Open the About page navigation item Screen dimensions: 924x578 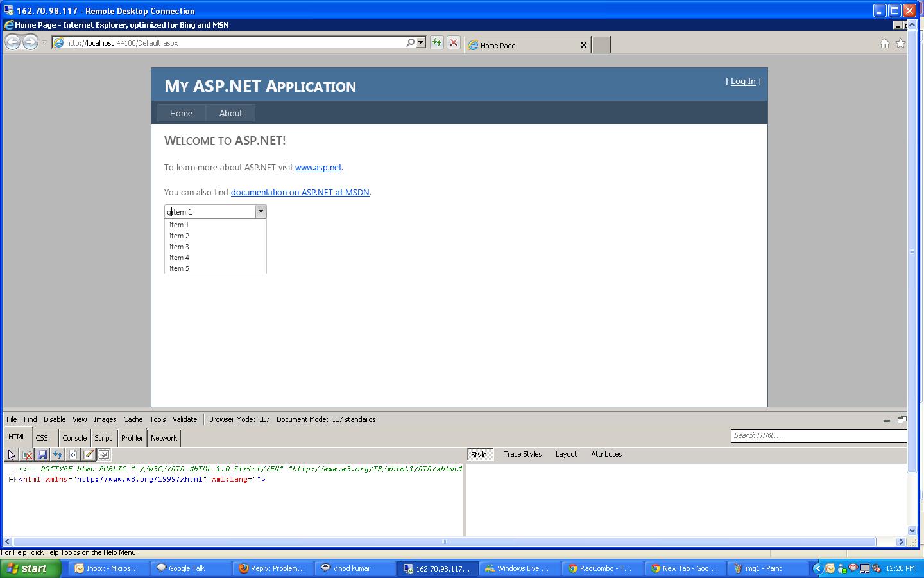click(x=231, y=113)
